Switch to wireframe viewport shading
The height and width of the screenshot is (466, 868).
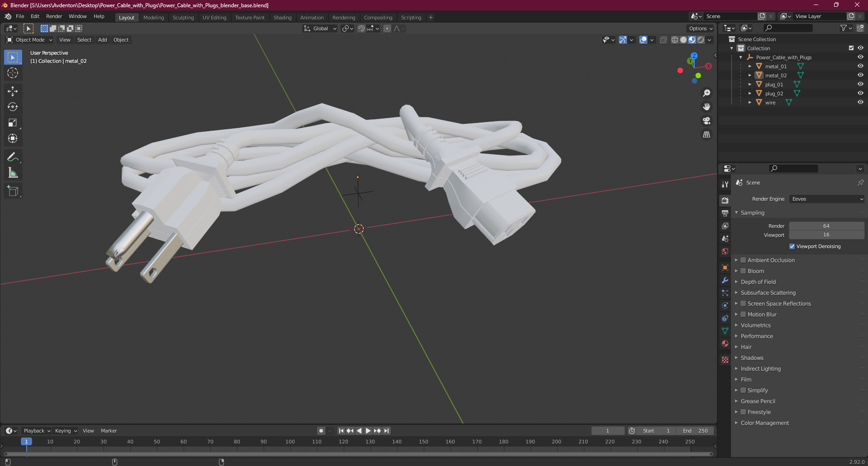point(675,40)
